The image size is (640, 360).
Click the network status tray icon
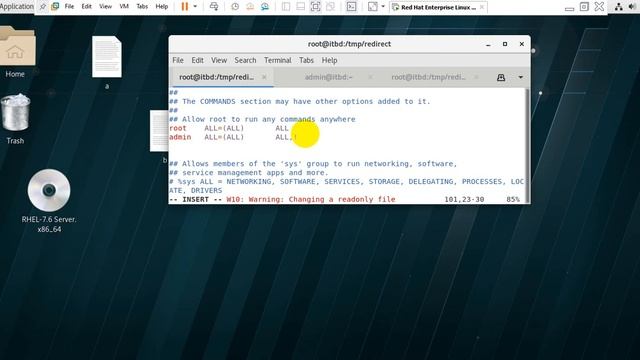coord(619,7)
